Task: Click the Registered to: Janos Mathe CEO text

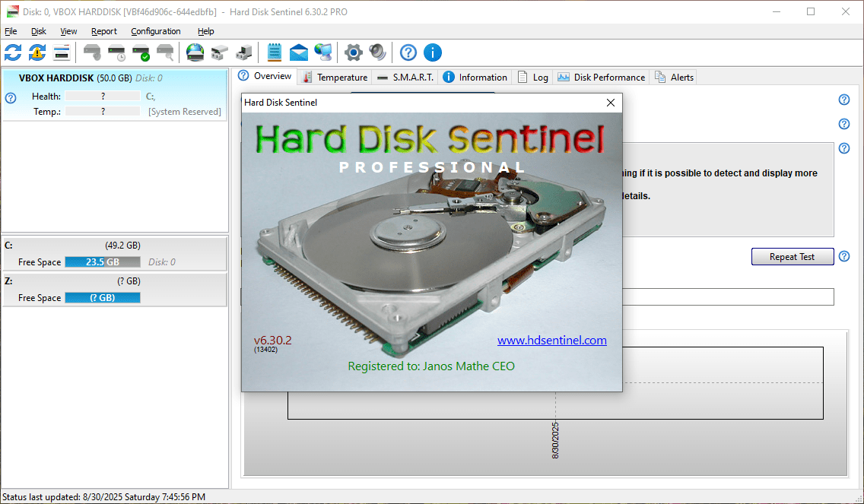Action: 431,366
